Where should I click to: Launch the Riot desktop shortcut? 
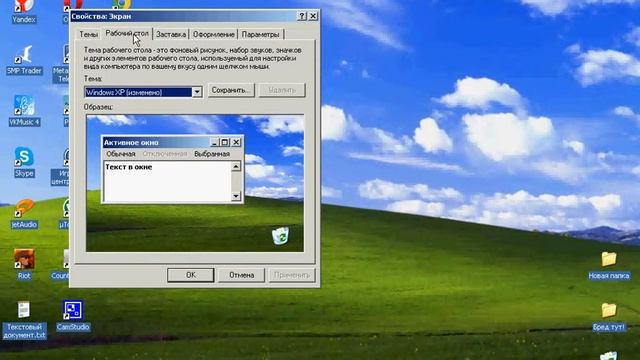pos(24,264)
